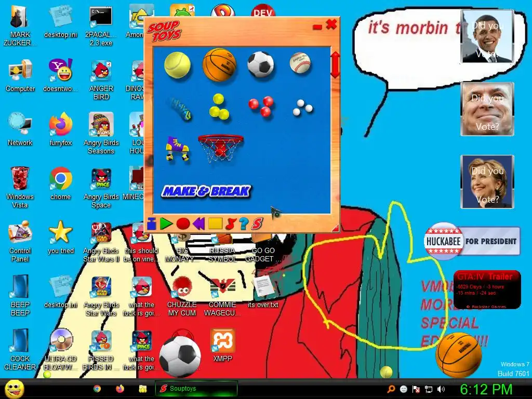Click the red scroll arrows in Soup Toys panel
This screenshot has width=532, height=399.
[x=335, y=64]
